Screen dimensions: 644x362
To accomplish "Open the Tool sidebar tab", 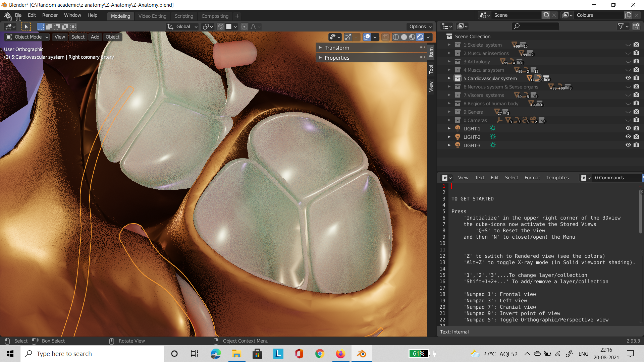I will pyautogui.click(x=431, y=69).
